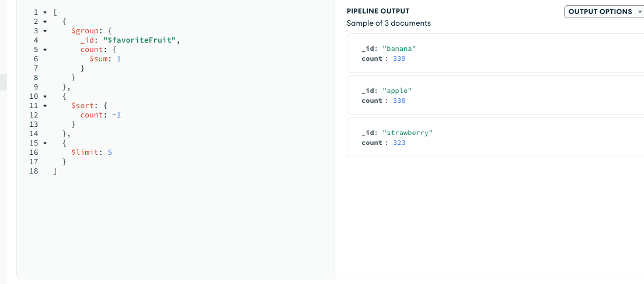
Task: Click the $sort keyword in the pipeline
Action: [81, 106]
